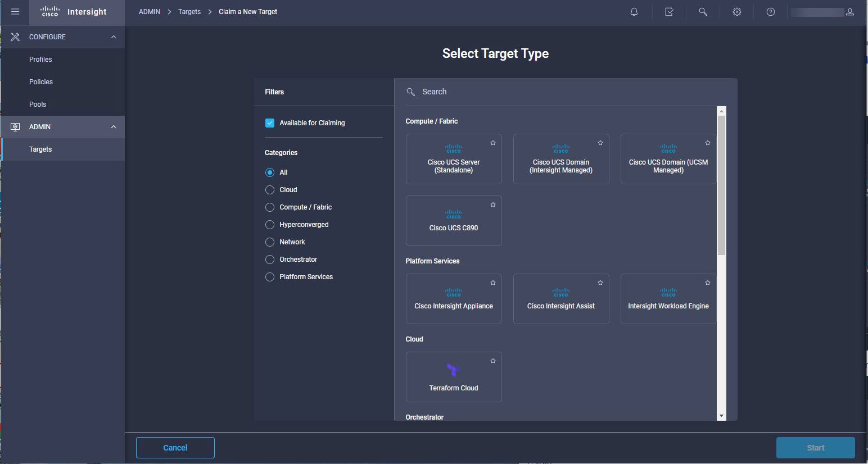Click the ADMIN section icon

point(15,127)
